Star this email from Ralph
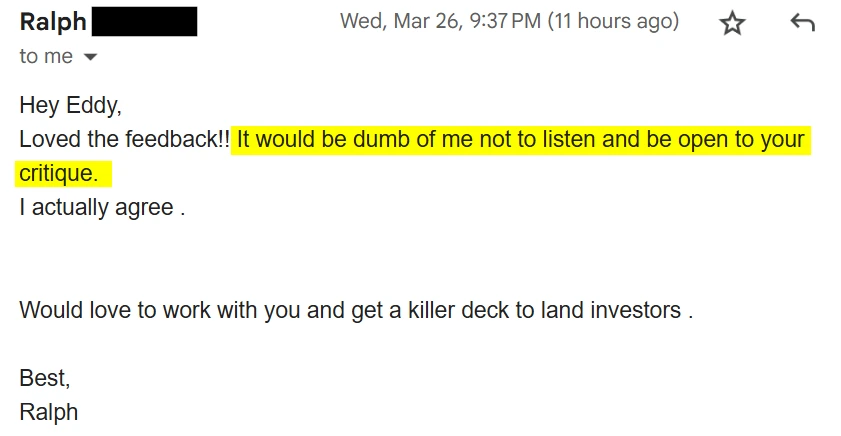This screenshot has height=436, width=841. coord(733,23)
